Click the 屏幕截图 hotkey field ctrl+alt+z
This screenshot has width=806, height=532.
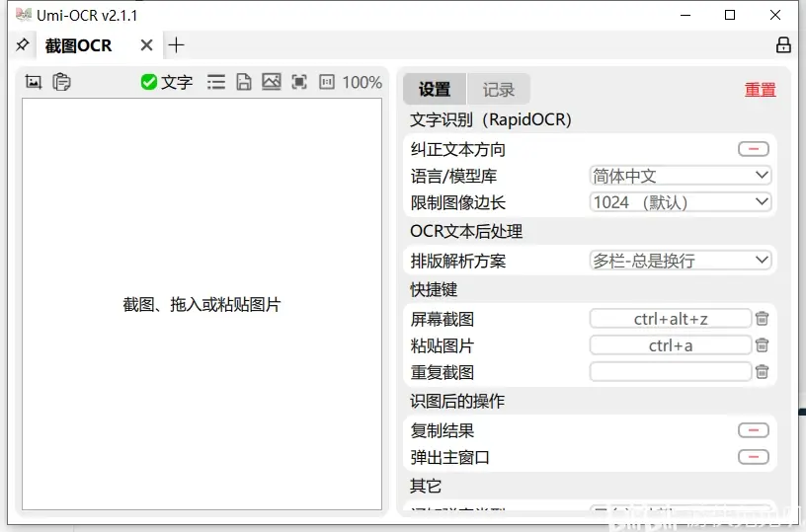671,319
